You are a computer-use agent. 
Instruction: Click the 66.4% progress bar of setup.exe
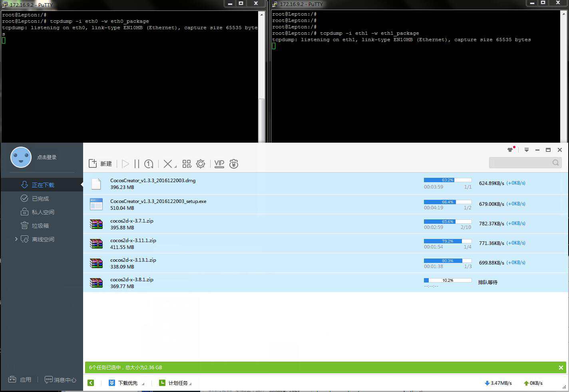coord(448,202)
